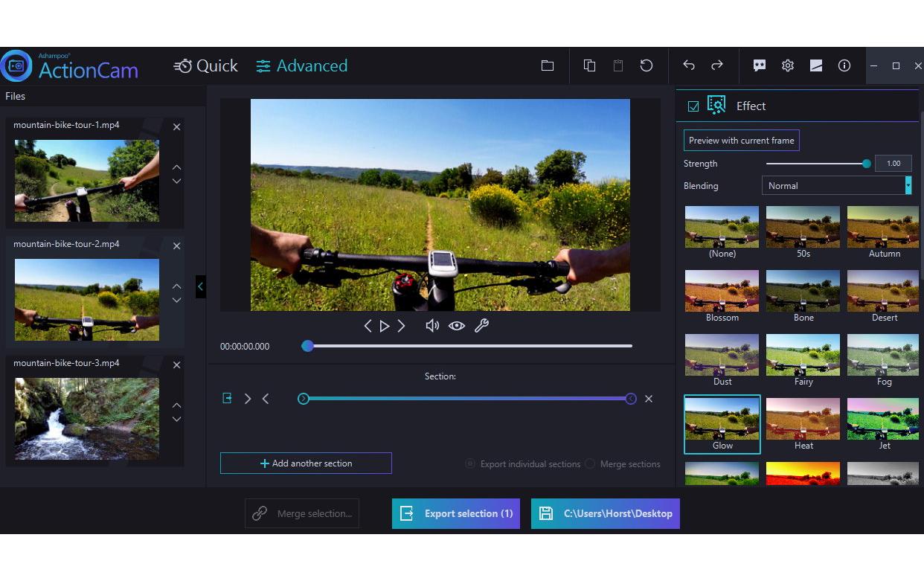
Task: Open settings gear icon
Action: pyautogui.click(x=788, y=65)
